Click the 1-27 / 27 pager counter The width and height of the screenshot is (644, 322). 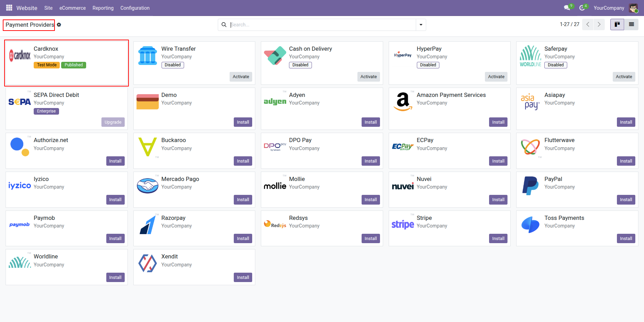(570, 24)
